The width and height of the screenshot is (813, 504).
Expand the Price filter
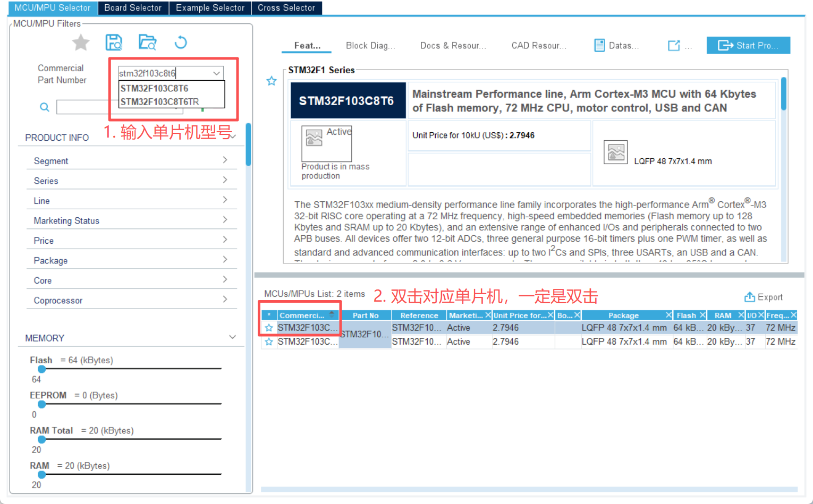coord(225,240)
